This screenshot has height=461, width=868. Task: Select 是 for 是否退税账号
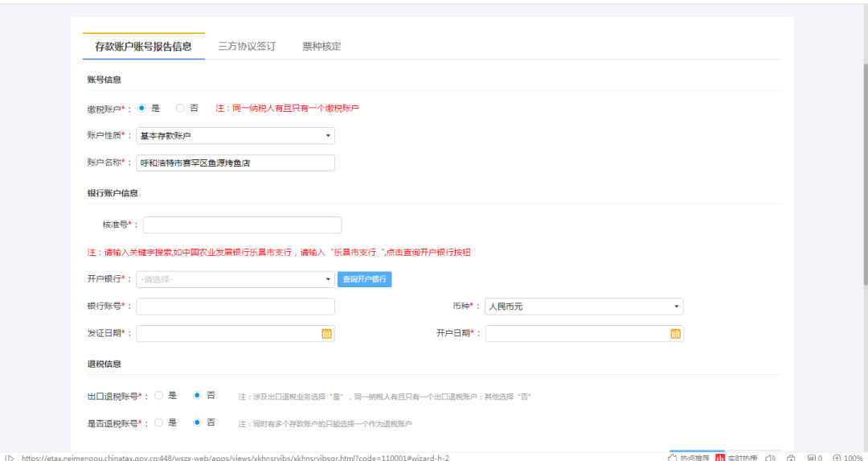click(158, 422)
